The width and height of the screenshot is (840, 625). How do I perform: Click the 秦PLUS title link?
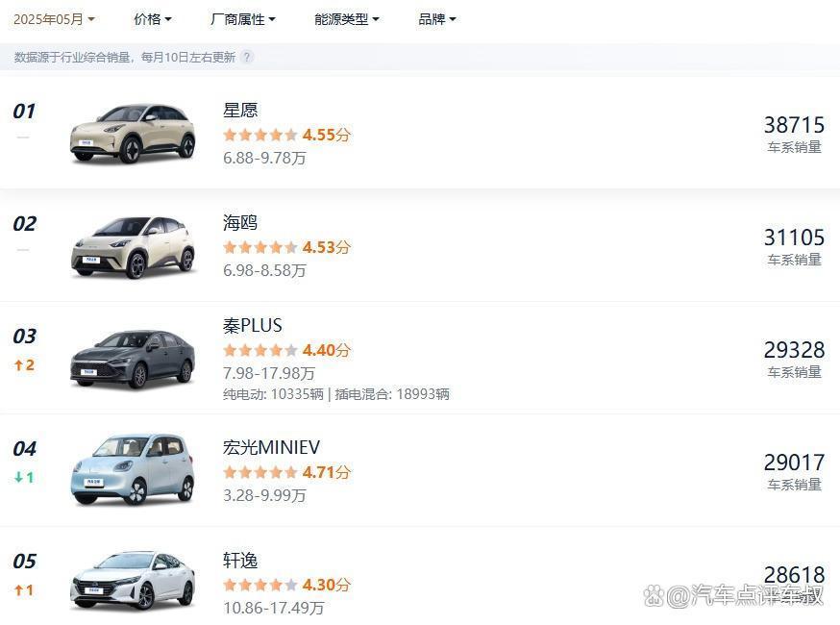pyautogui.click(x=253, y=326)
